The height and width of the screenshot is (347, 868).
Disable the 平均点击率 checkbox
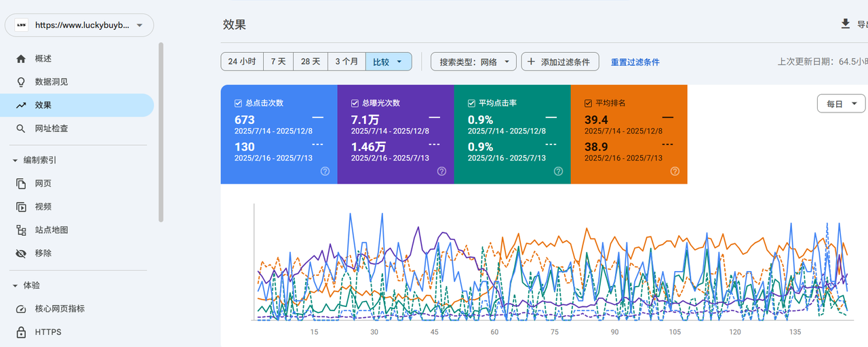[x=471, y=103]
